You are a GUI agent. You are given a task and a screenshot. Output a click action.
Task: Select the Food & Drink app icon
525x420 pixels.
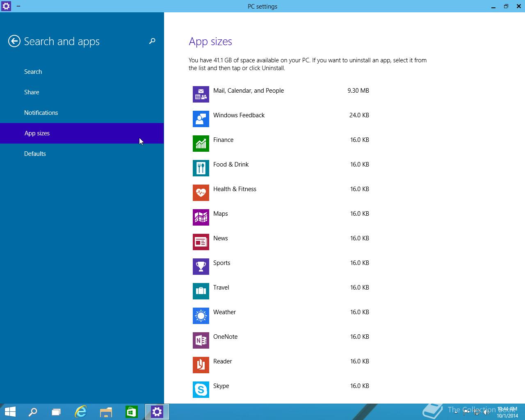[201, 168]
